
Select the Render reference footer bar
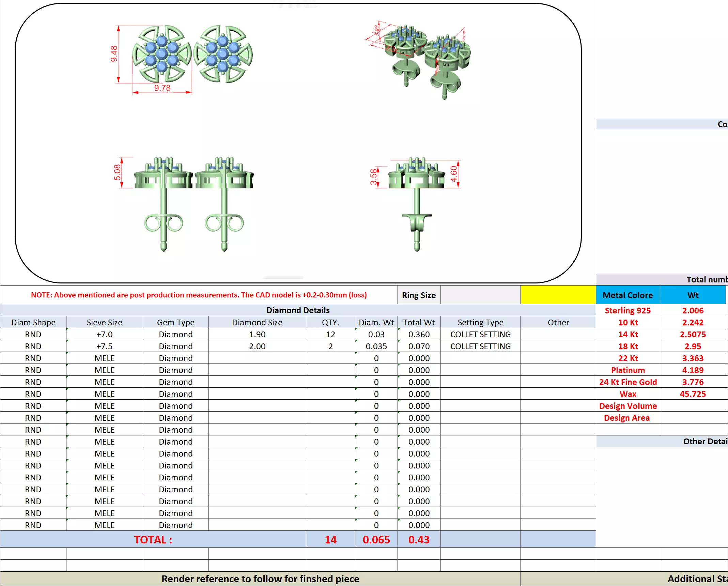[x=260, y=579]
